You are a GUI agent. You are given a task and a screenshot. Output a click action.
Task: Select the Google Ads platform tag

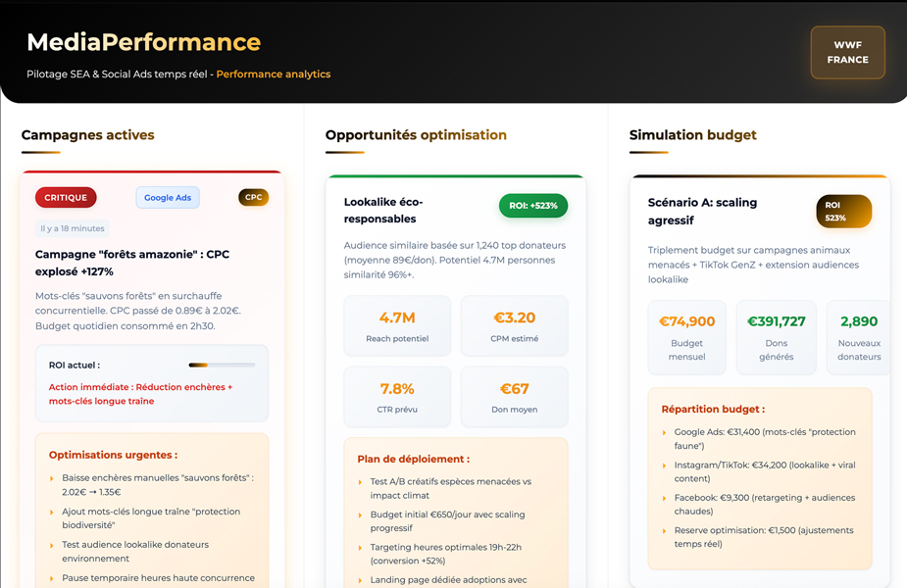pyautogui.click(x=168, y=197)
